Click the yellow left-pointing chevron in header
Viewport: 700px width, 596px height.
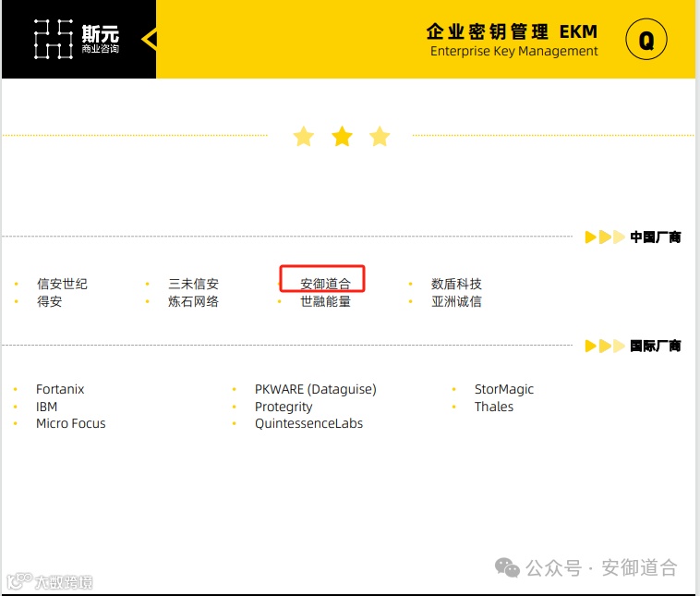[150, 40]
